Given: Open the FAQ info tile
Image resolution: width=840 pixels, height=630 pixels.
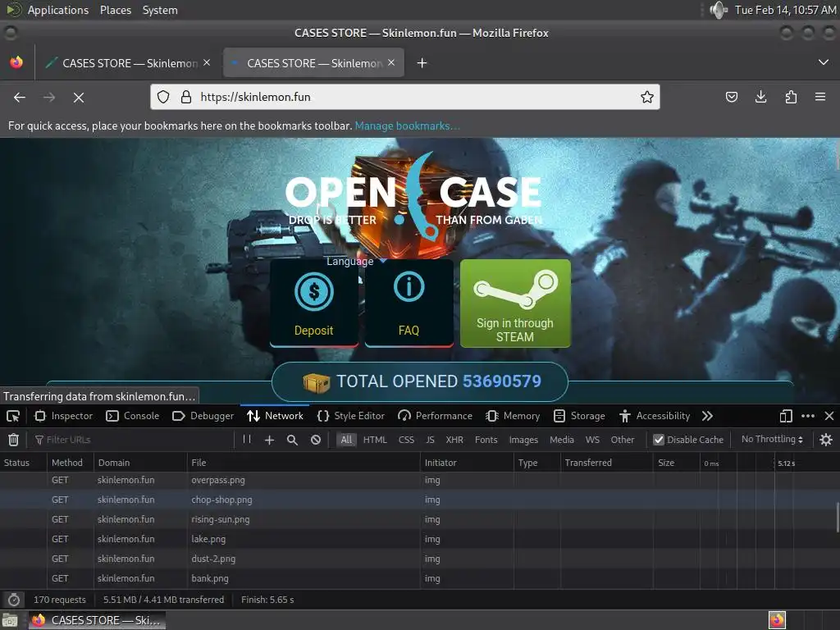Looking at the screenshot, I should pos(409,303).
